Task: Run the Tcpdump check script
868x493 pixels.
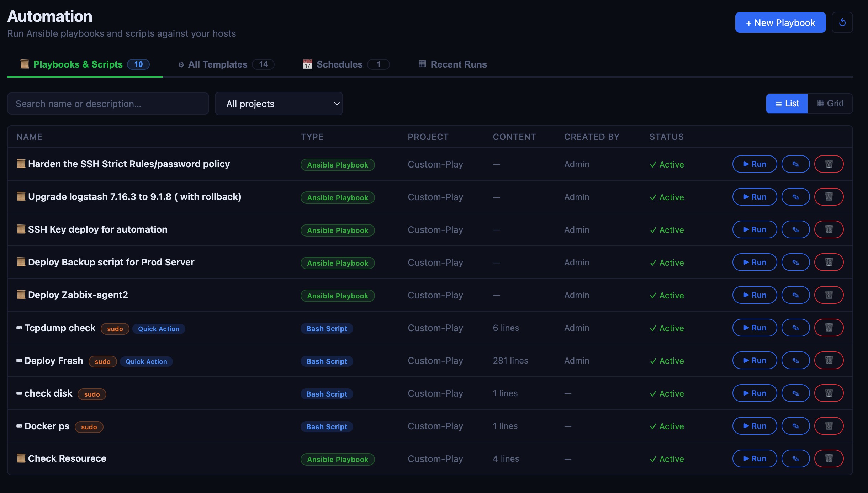Action: click(x=755, y=328)
